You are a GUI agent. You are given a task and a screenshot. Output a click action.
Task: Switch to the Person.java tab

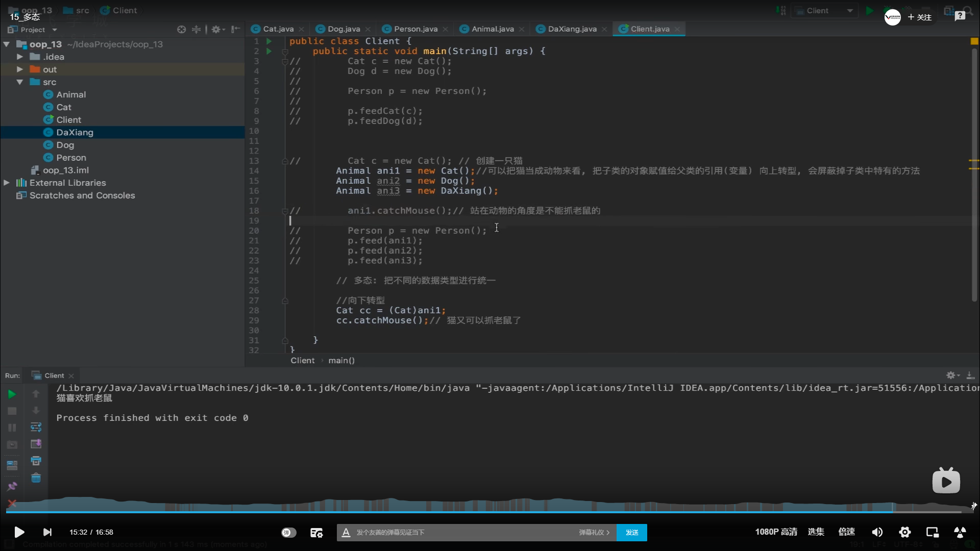tap(415, 29)
